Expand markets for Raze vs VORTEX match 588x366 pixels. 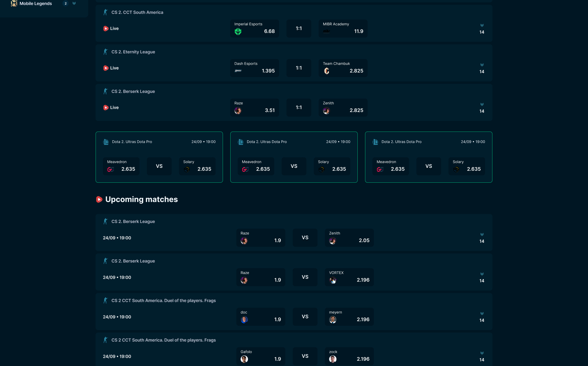coord(482,274)
